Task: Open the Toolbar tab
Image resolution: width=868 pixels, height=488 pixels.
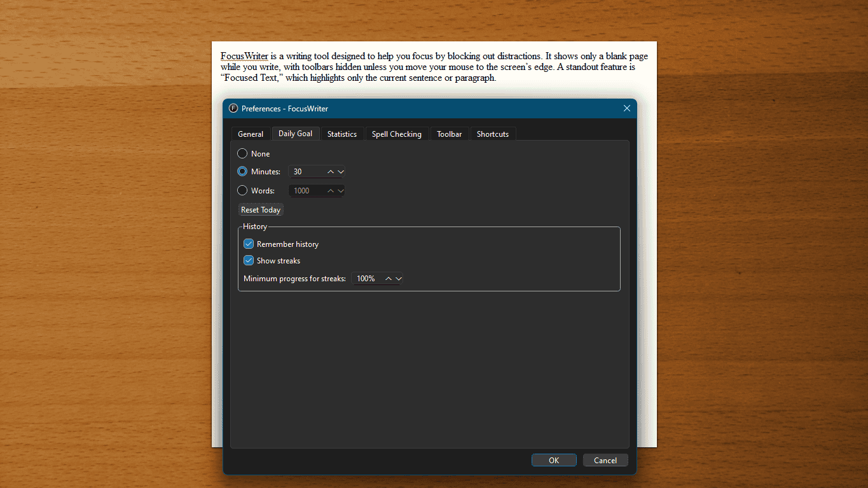Action: 450,134
